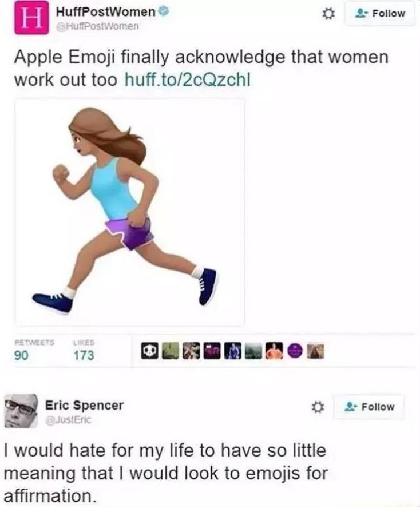Click the @JustEric handle

(x=69, y=420)
